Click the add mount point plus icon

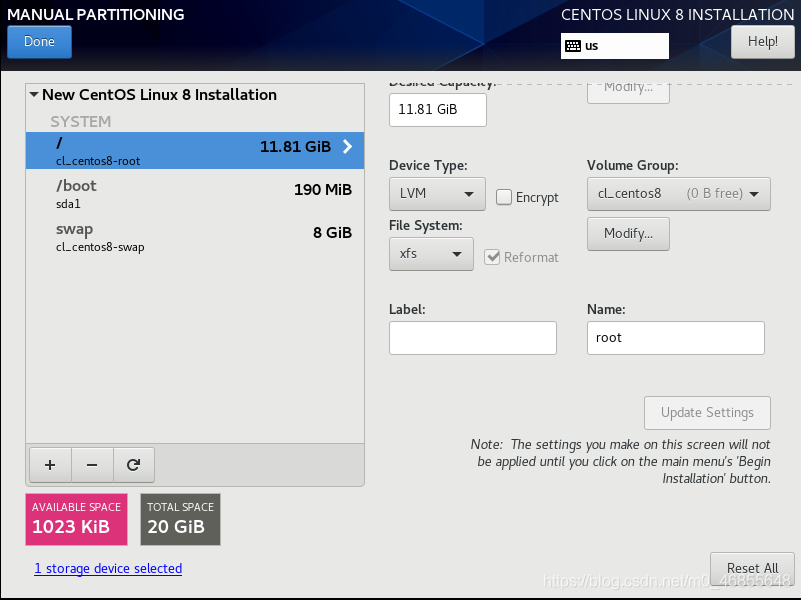pos(50,465)
